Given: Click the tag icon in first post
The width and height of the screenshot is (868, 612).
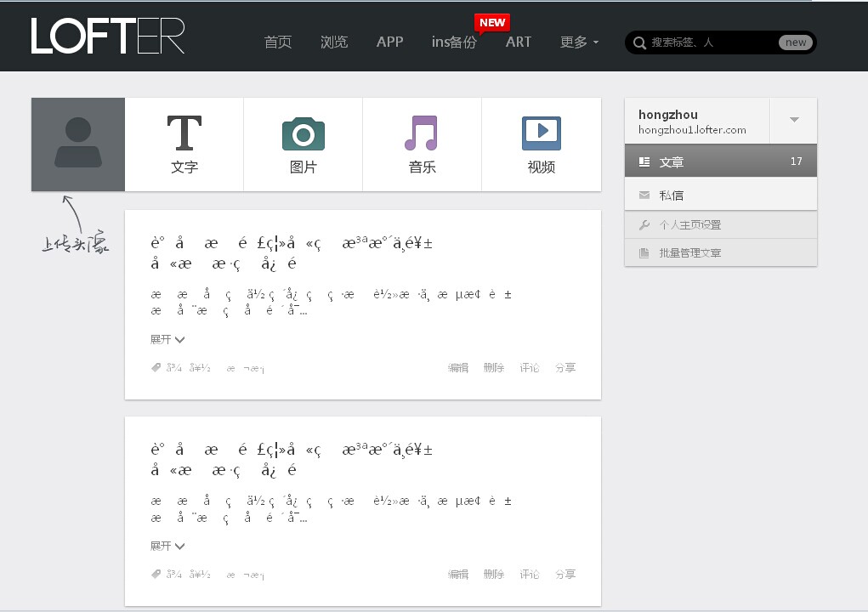Looking at the screenshot, I should (156, 368).
